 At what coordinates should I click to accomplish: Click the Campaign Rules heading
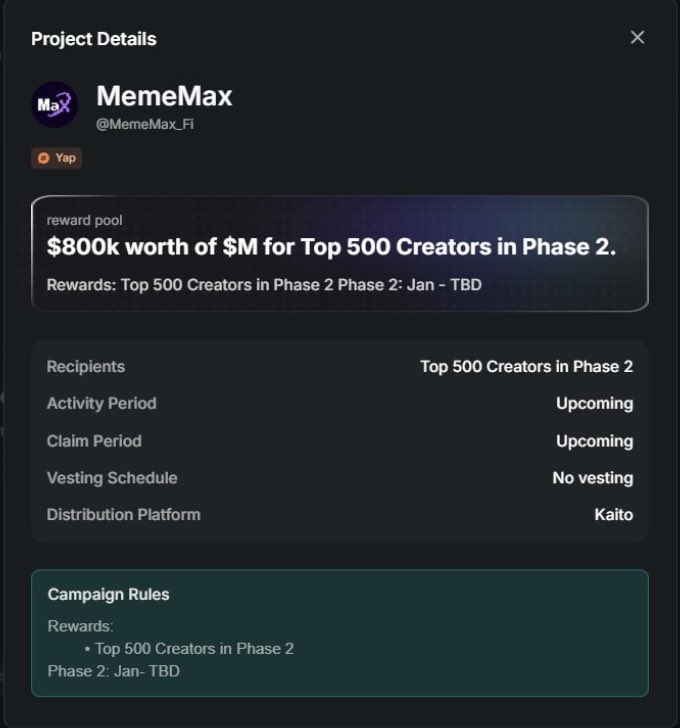coord(108,594)
